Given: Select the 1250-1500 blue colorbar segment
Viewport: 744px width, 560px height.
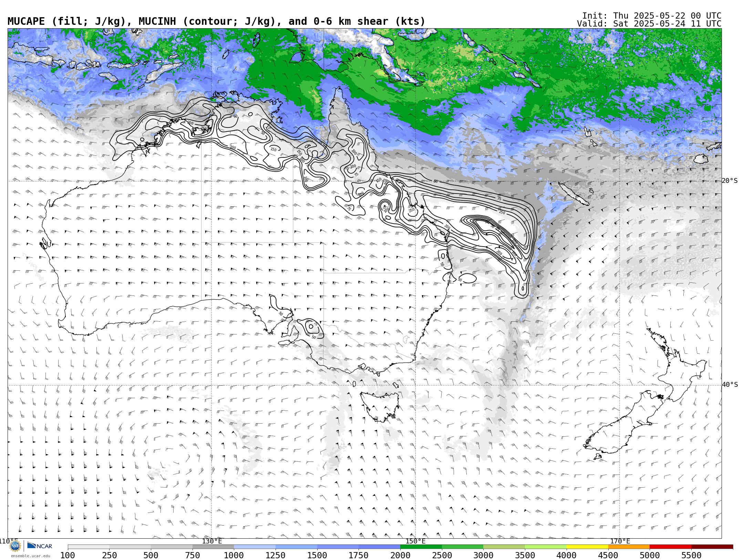Looking at the screenshot, I should pyautogui.click(x=296, y=547).
